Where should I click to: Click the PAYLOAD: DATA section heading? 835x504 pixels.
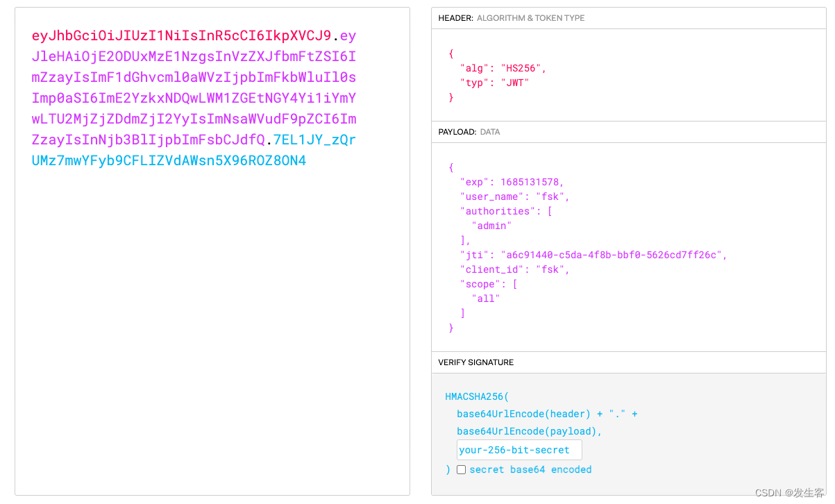[469, 132]
